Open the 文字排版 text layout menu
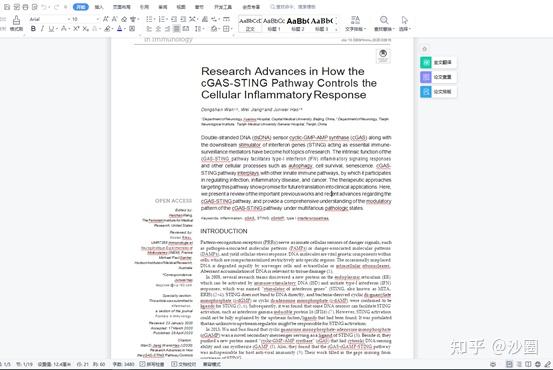This screenshot has height=370, width=553. pyautogui.click(x=356, y=23)
